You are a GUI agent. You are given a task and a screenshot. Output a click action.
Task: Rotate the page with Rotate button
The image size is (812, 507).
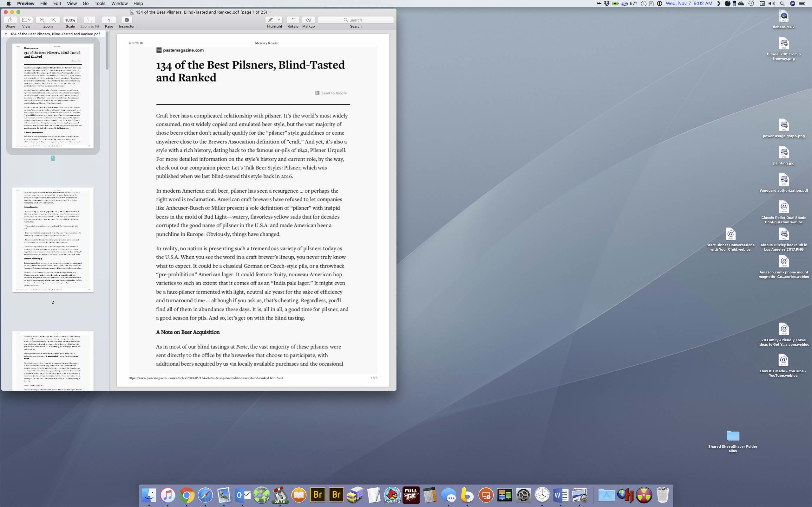pyautogui.click(x=292, y=20)
